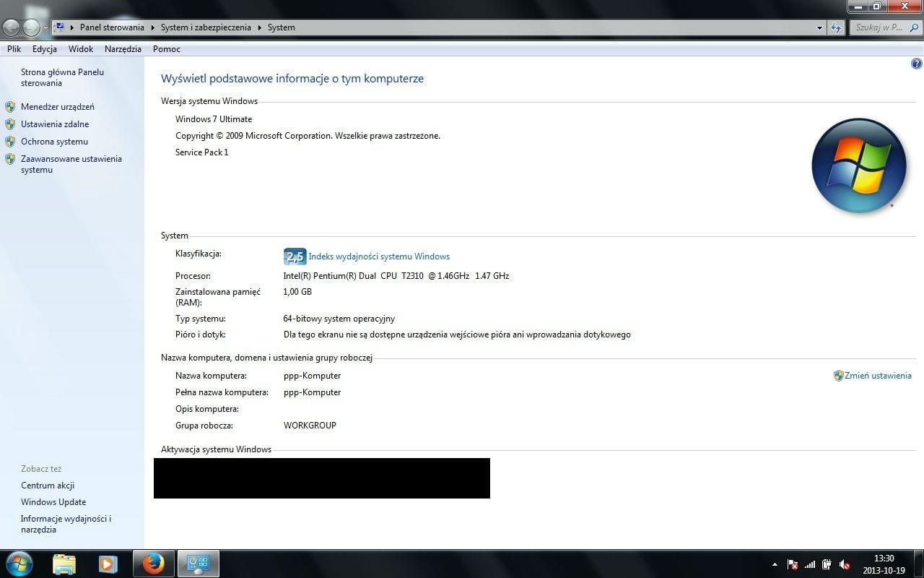Viewport: 924px width, 578px height.
Task: Open Windows Media Player from the taskbar
Action: pos(108,564)
